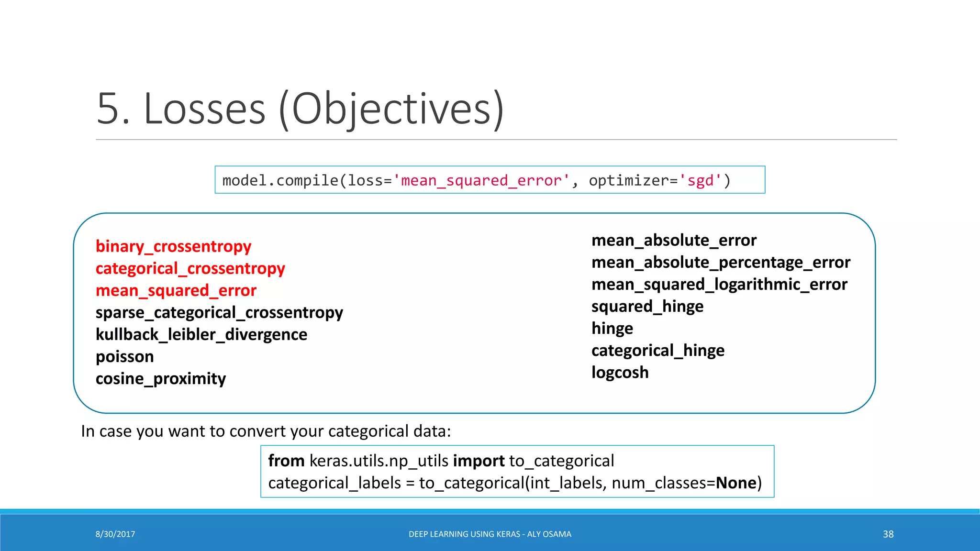Click 'categorical_hinge' entry
980x551 pixels.
[x=658, y=350]
